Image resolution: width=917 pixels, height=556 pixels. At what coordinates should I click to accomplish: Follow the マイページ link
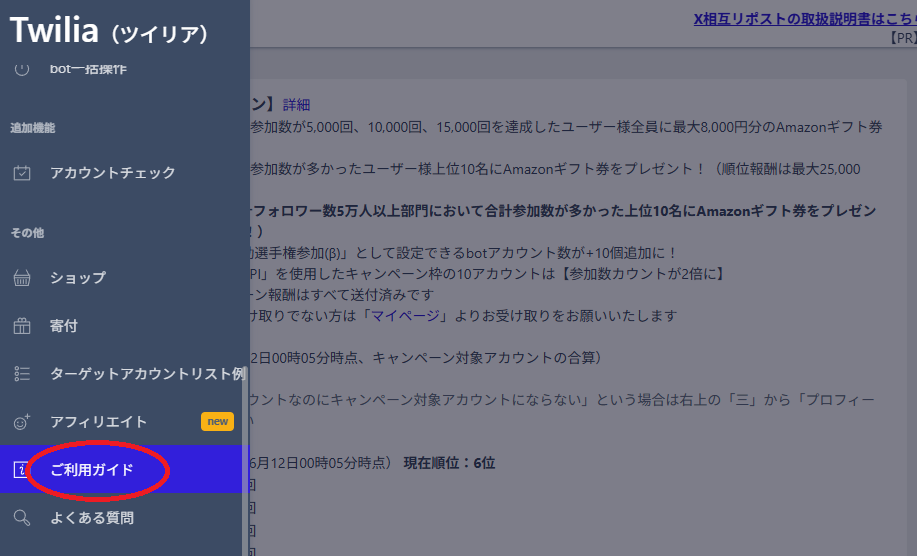(405, 316)
